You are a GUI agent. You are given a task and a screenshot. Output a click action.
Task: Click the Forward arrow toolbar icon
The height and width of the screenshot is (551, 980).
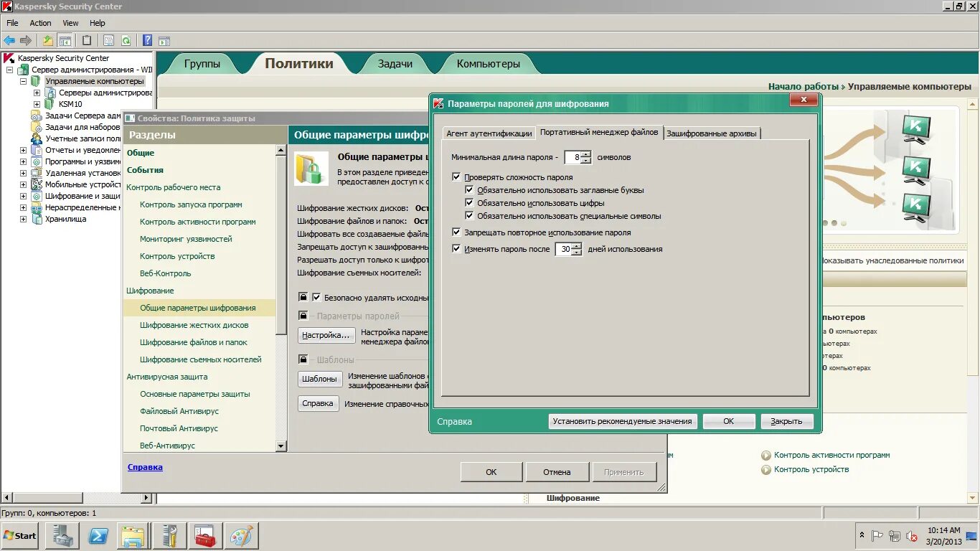26,40
